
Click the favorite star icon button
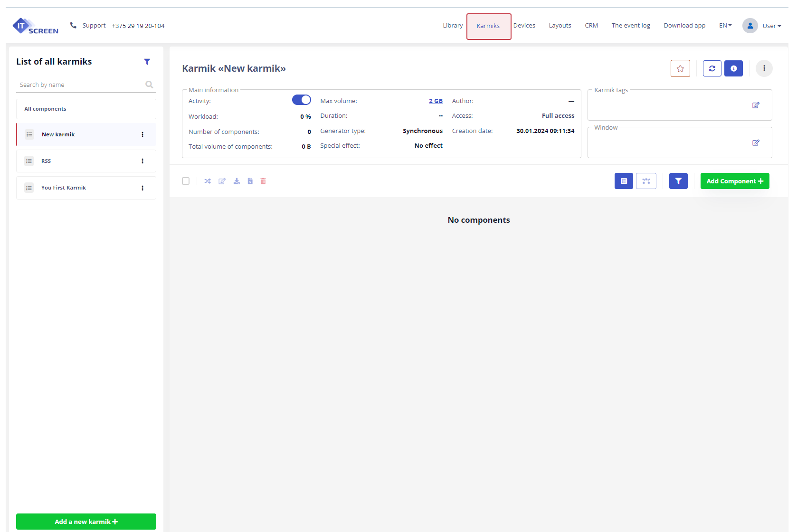pyautogui.click(x=680, y=68)
